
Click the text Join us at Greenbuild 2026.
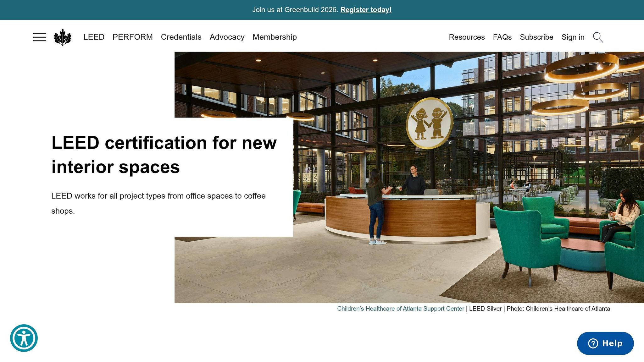[295, 10]
